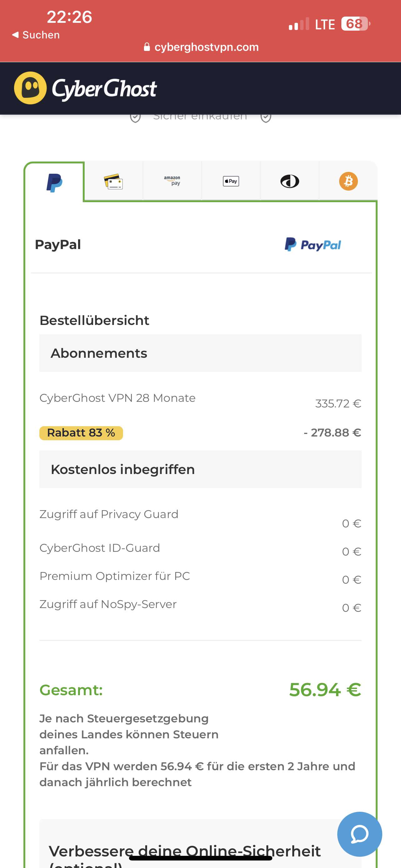This screenshot has width=401, height=868.
Task: Tap the battery indicator in status bar
Action: point(355,24)
